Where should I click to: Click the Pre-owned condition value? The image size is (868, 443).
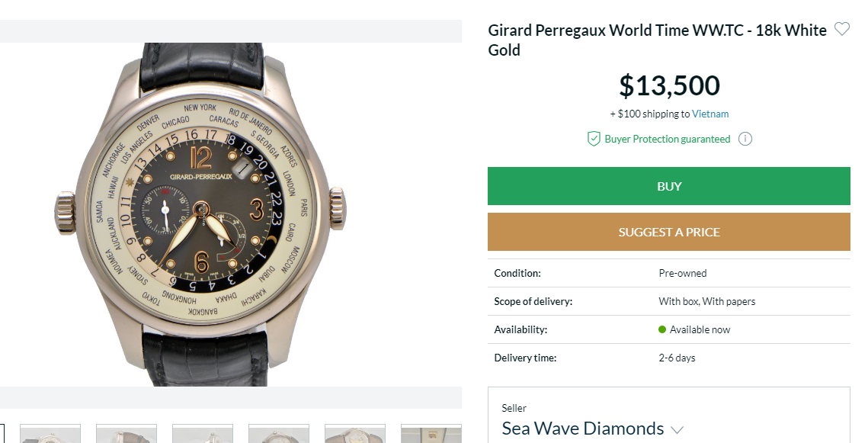683,273
